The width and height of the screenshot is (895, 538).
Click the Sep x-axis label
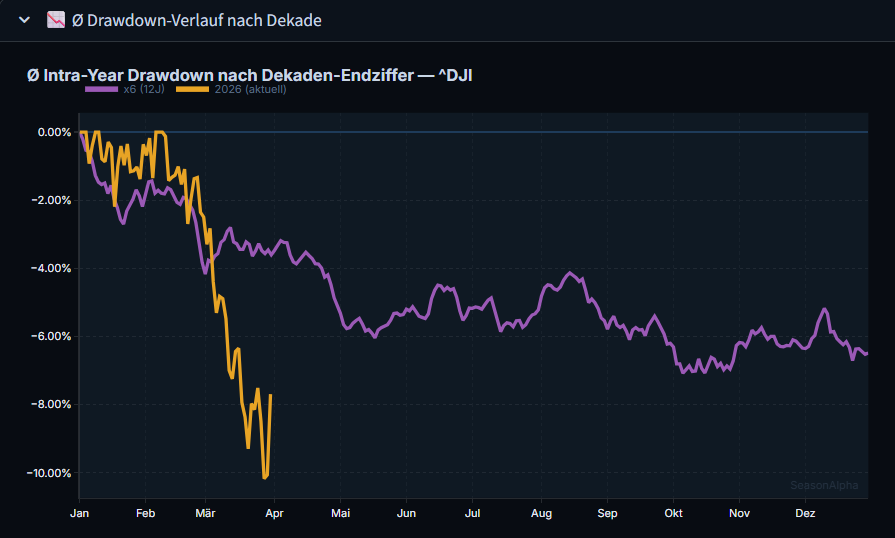coord(607,513)
